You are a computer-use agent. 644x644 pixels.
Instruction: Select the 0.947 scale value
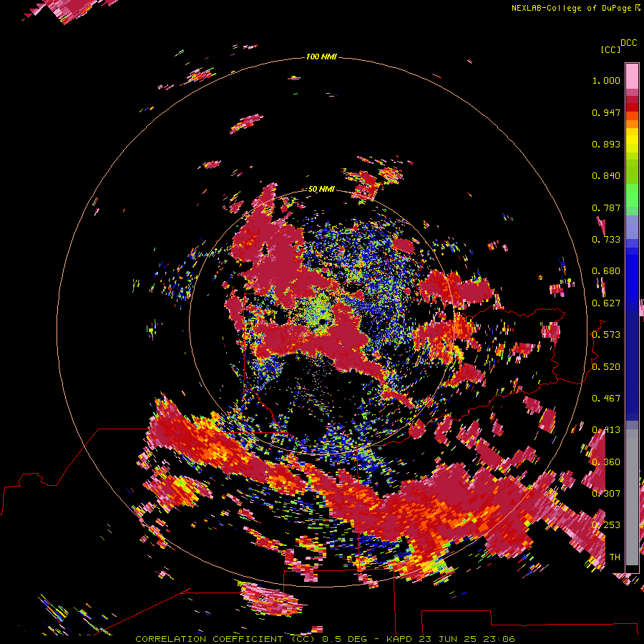pyautogui.click(x=606, y=112)
